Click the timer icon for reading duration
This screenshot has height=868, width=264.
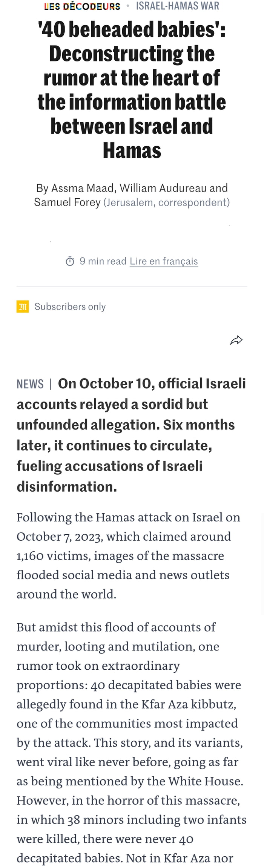[x=70, y=261]
